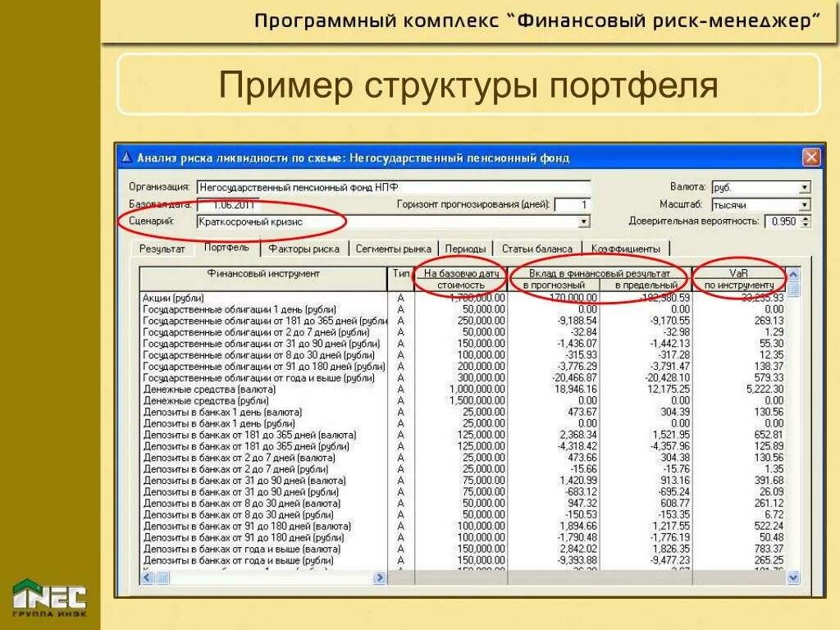Screen dimensions: 840x630
Task: Switch to the Портфель tab
Action: click(226, 248)
